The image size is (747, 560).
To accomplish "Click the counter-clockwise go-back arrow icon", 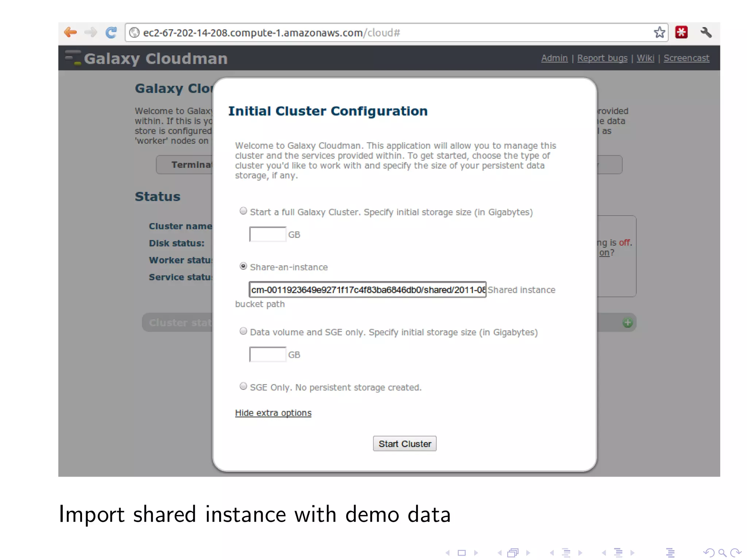I will coord(709,553).
